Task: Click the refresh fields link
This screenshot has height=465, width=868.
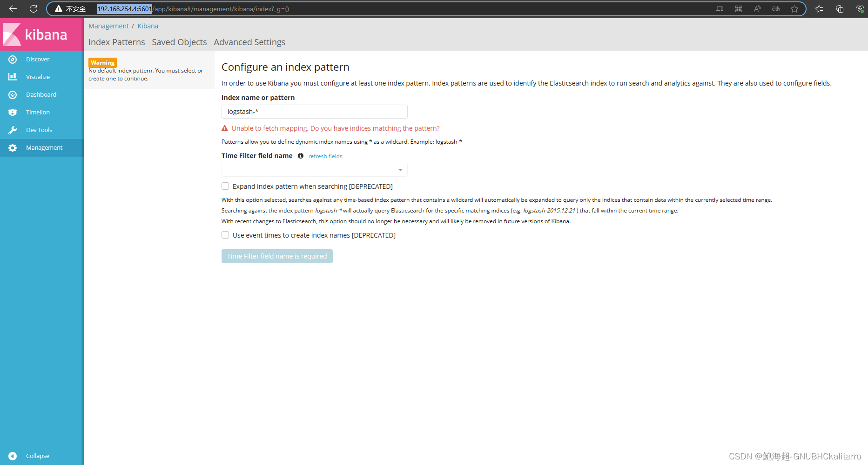Action: pyautogui.click(x=325, y=156)
